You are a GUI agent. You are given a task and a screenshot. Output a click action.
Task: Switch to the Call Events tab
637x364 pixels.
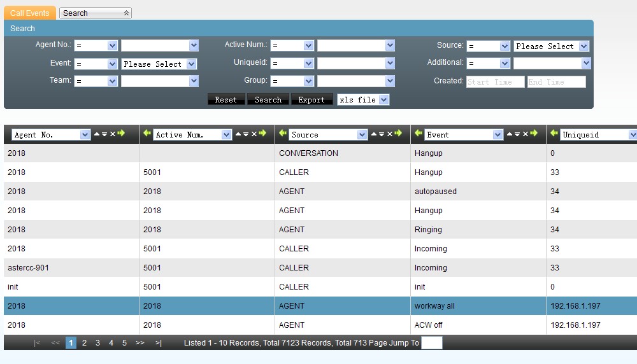tap(30, 13)
